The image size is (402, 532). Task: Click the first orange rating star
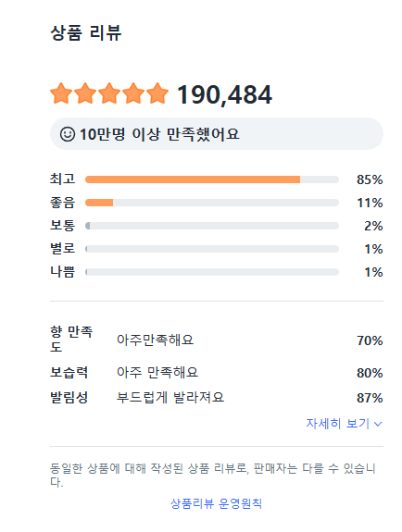pos(61,93)
